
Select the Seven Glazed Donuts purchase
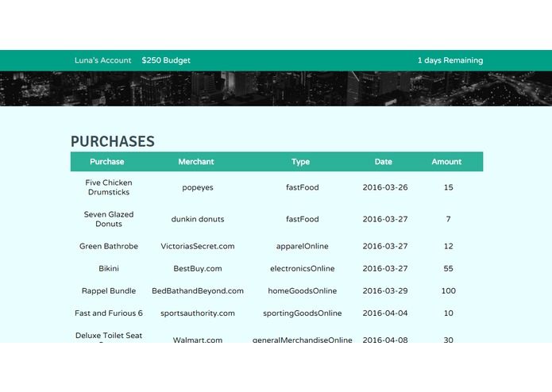coord(109,219)
